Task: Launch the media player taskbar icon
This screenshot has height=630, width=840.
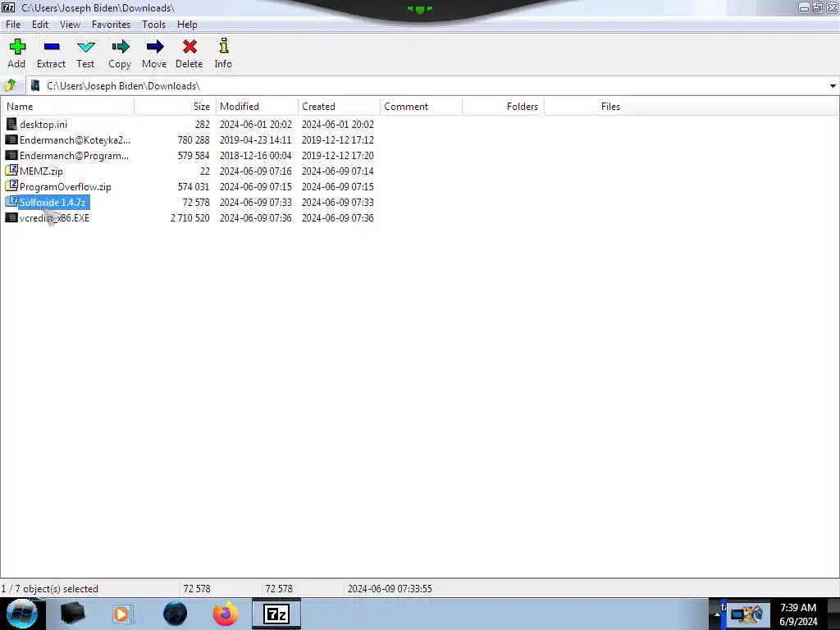Action: click(121, 614)
